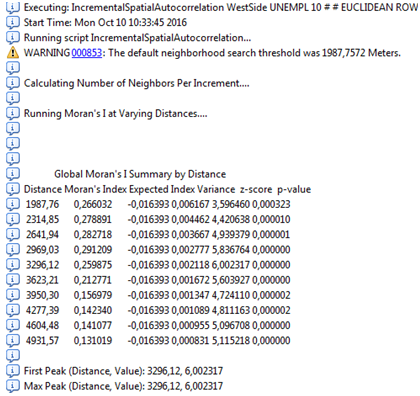This screenshot has width=420, height=396.
Task: Select Running Moran's I at Varying Distances
Action: (115, 113)
